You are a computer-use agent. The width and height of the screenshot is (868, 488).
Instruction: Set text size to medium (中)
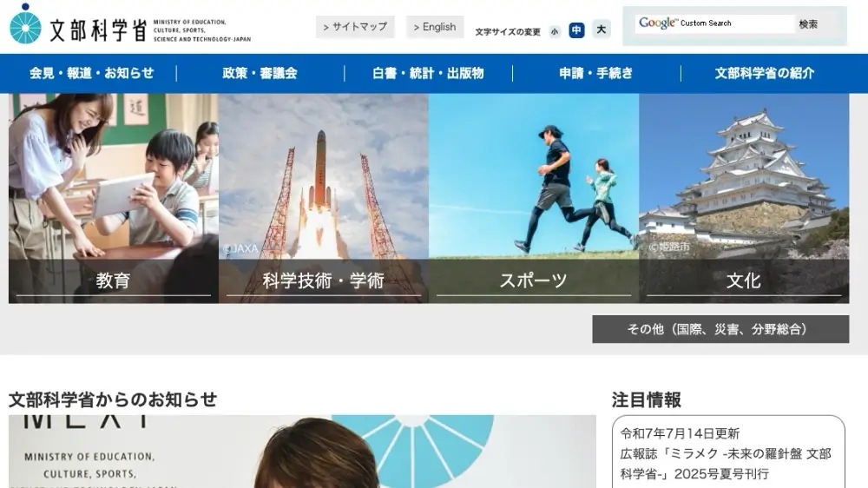[576, 30]
